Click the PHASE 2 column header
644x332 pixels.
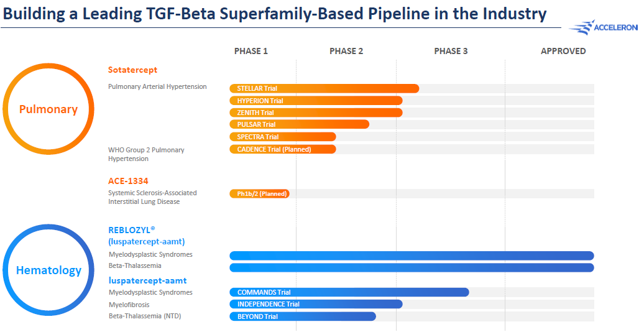(346, 52)
